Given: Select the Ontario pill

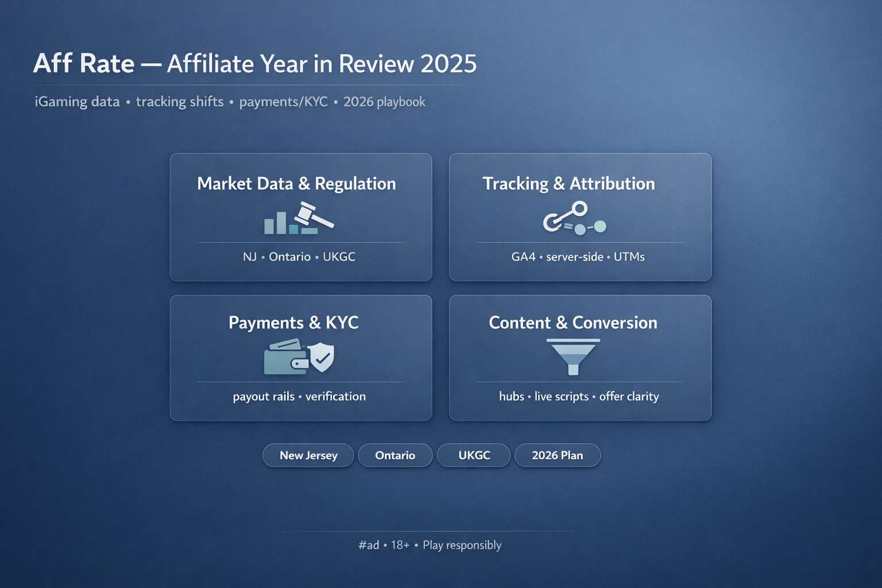Looking at the screenshot, I should [395, 455].
